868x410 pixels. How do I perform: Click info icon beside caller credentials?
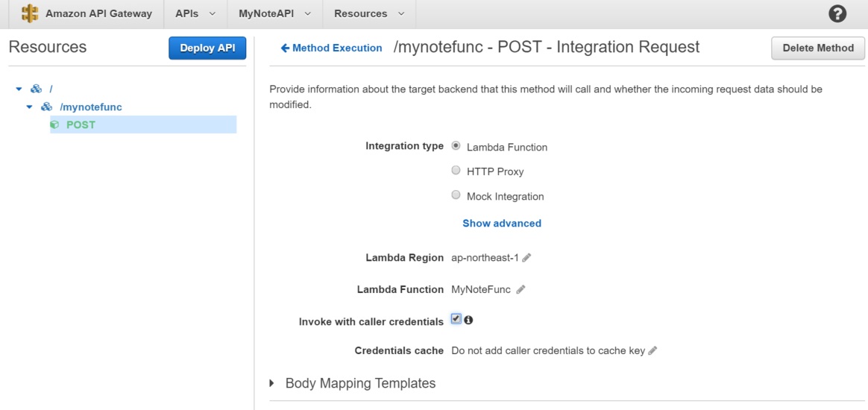point(468,320)
